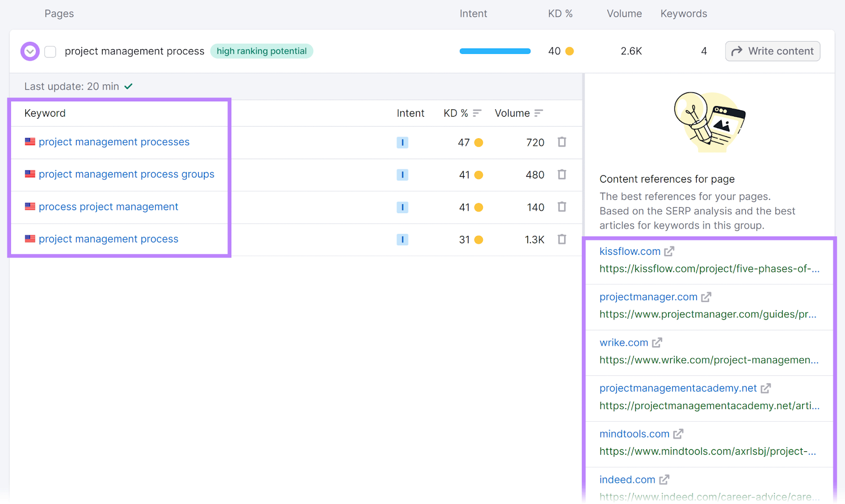The height and width of the screenshot is (504, 845).
Task: Click the yellow KD indicator next to 40
Action: tap(569, 51)
